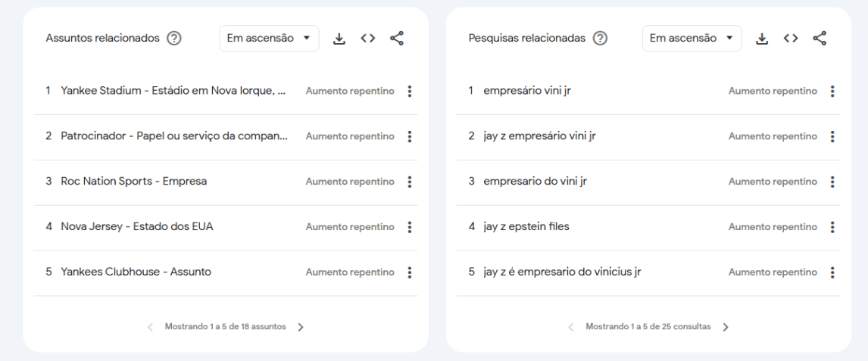Open help for Assuntos relacionados
This screenshot has height=361, width=868.
click(174, 39)
